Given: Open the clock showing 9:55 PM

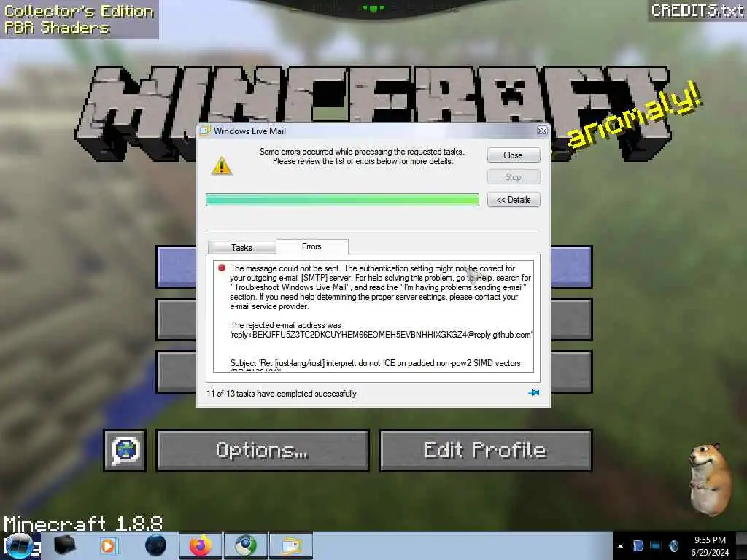Looking at the screenshot, I should tap(710, 545).
